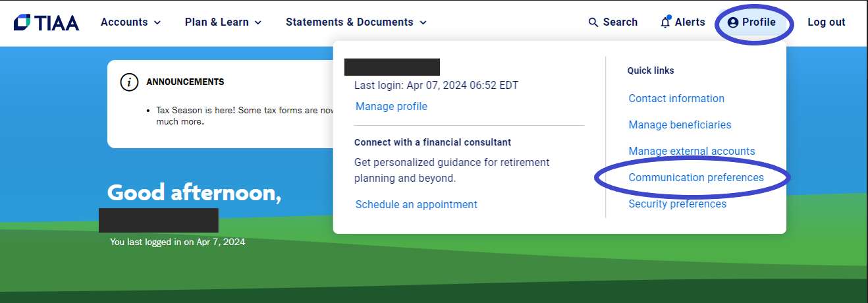Screen dimensions: 868x303
Task: Click the Profile person icon
Action: pyautogui.click(x=733, y=22)
